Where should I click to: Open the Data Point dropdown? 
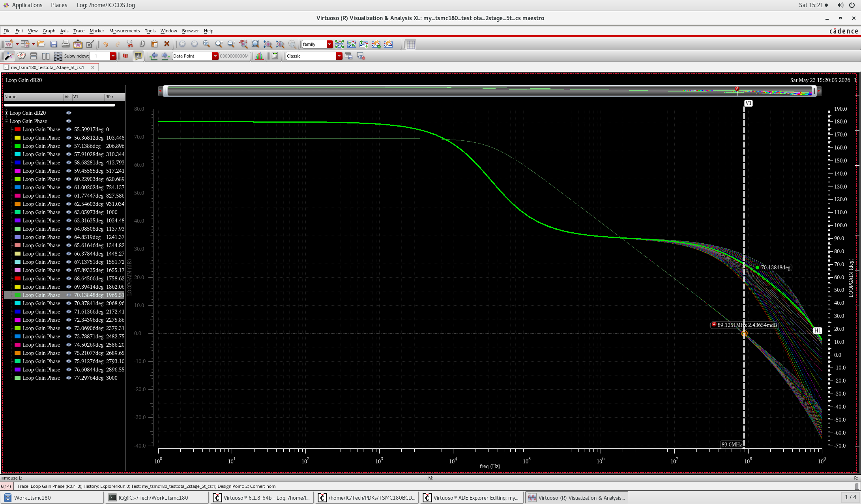point(215,56)
